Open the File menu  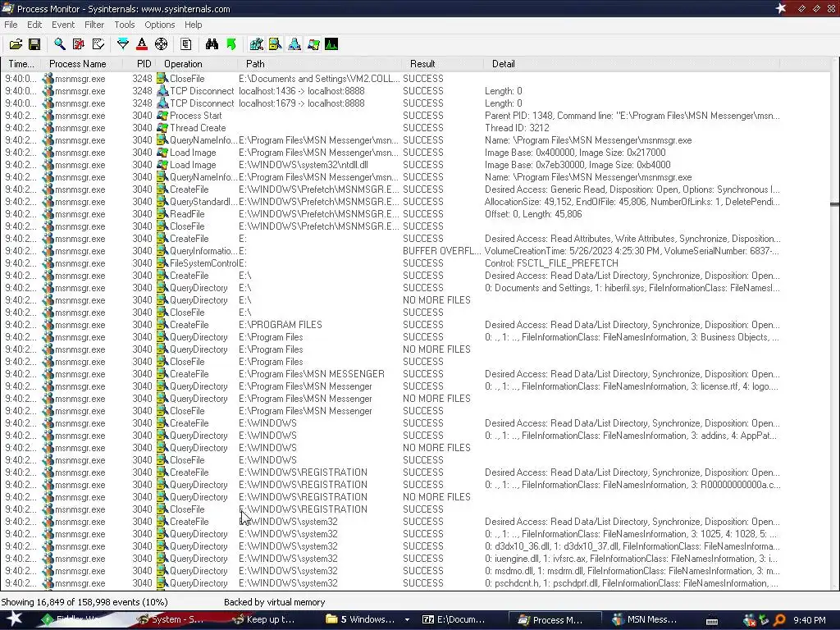[x=11, y=25]
